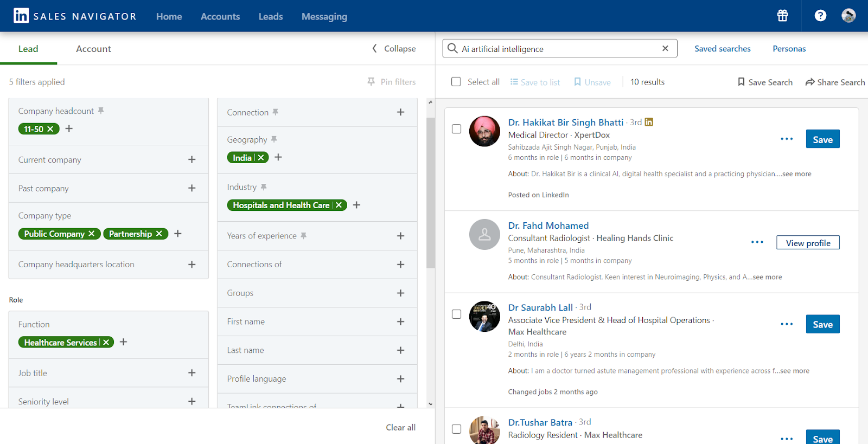868x444 pixels.
Task: Save Dr. Hakikat Bir Singh Bhatti as lead
Action: [x=823, y=139]
